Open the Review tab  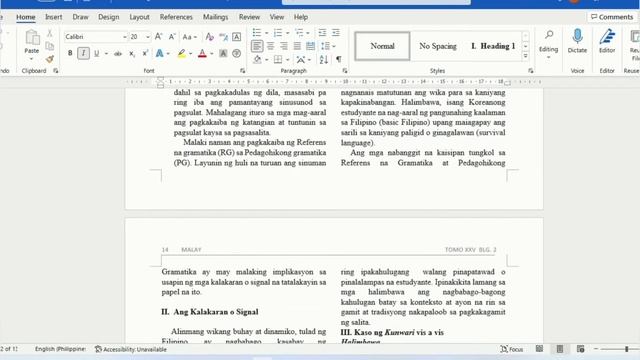(249, 17)
